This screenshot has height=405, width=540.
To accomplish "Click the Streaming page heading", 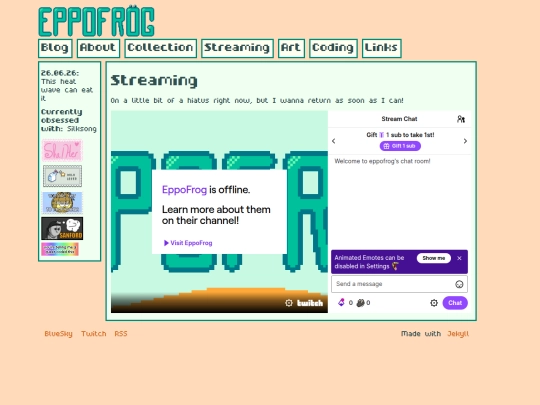I will coord(154,80).
